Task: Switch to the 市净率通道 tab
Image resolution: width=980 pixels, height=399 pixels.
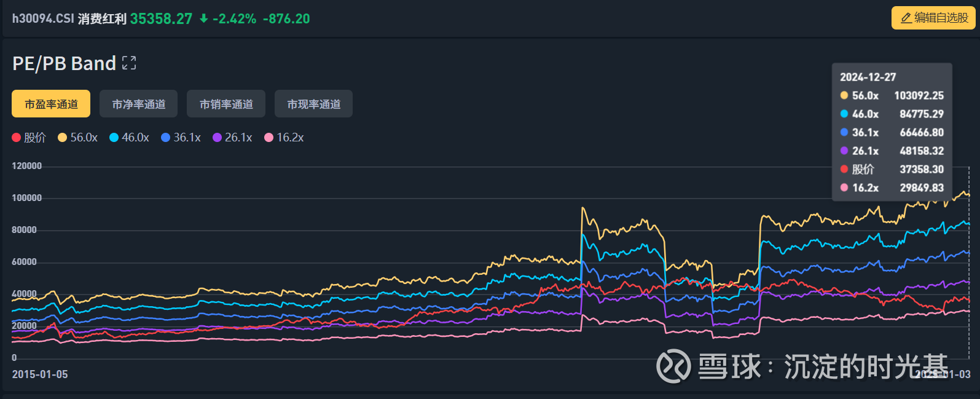Action: click(138, 104)
